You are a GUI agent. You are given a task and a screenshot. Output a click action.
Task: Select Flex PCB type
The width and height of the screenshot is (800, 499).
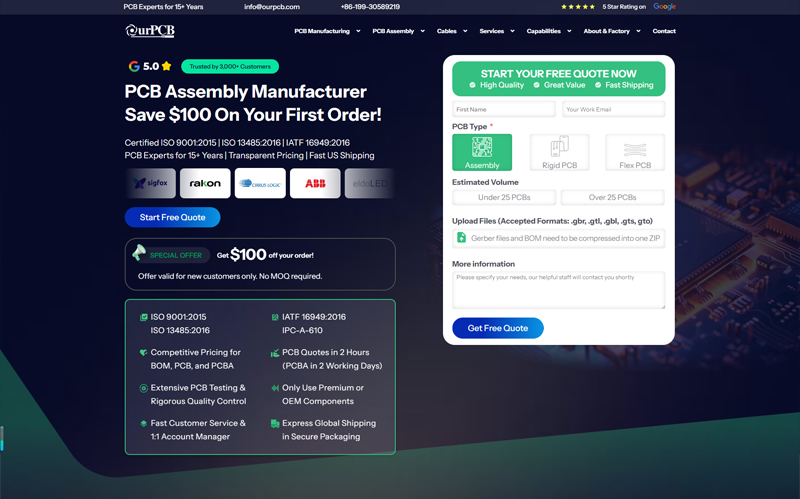coord(635,152)
